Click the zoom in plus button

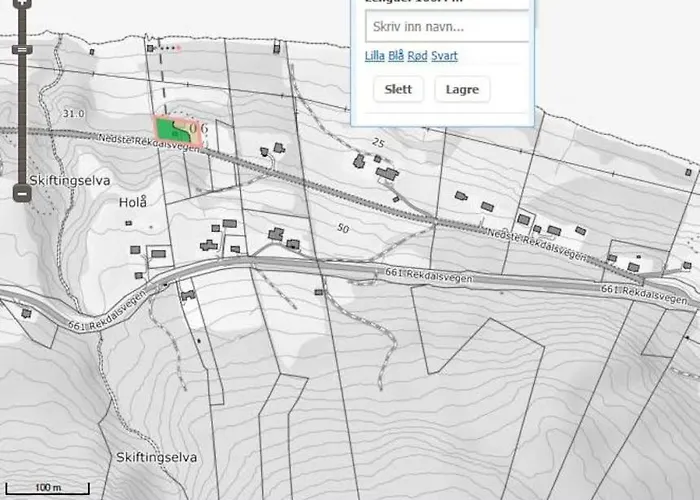pos(22,3)
